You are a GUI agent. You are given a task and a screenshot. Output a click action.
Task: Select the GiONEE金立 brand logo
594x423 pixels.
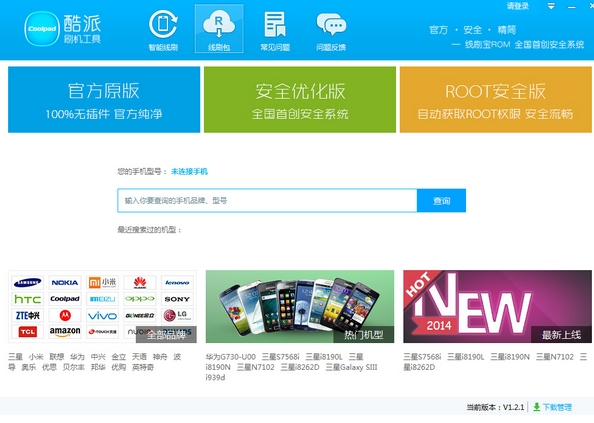point(140,315)
